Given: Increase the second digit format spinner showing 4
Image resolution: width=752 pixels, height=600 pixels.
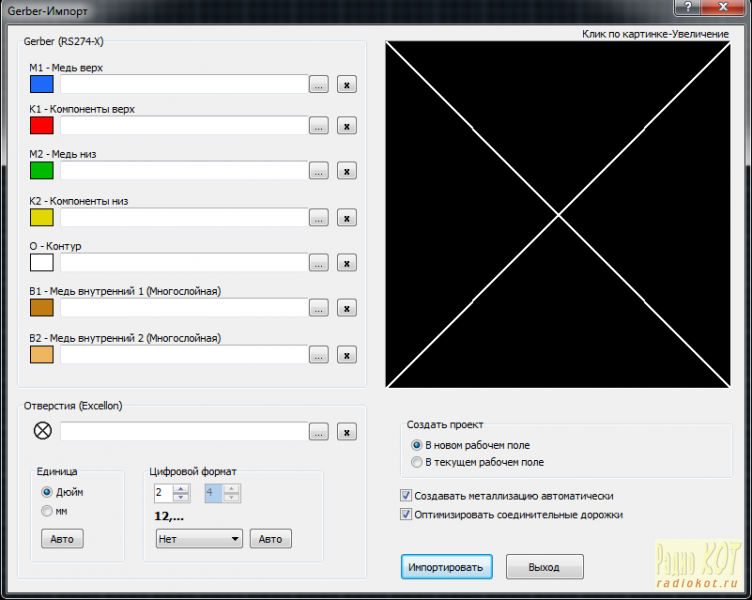Looking at the screenshot, I should pyautogui.click(x=231, y=489).
